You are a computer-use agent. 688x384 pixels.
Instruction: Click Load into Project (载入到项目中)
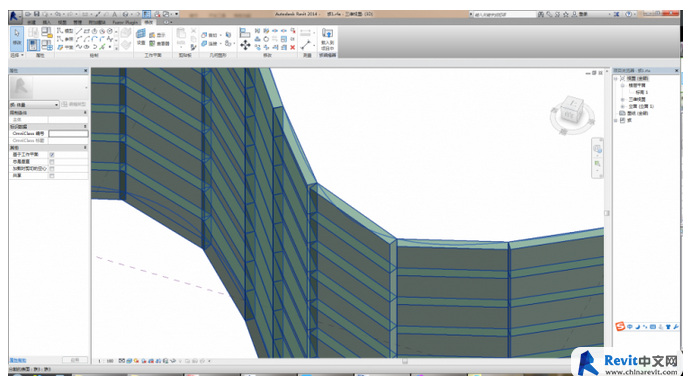pyautogui.click(x=327, y=39)
